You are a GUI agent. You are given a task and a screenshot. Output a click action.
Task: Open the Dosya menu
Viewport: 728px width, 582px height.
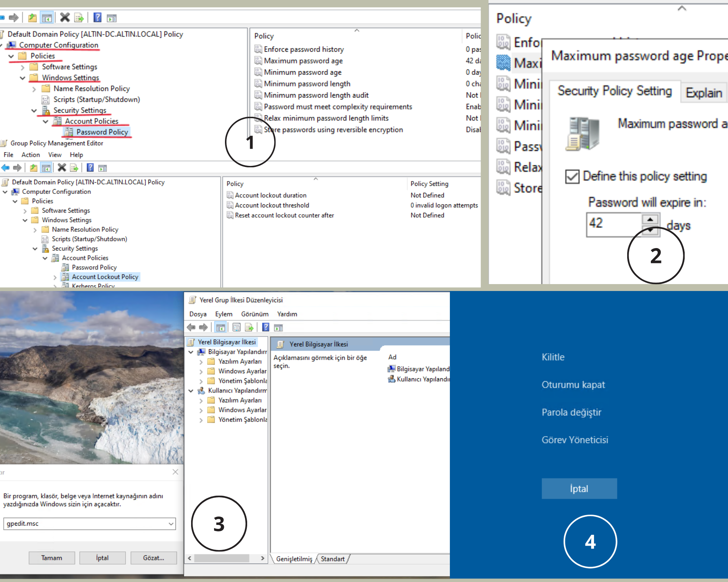pos(198,314)
